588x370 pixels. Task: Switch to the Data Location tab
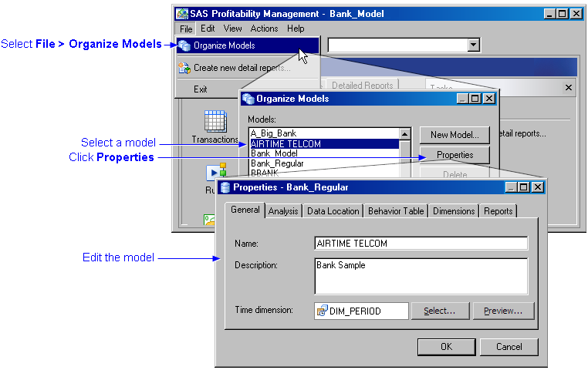[333, 211]
